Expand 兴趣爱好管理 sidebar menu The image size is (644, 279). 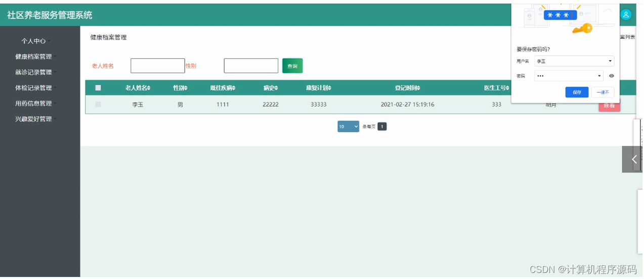pyautogui.click(x=36, y=119)
